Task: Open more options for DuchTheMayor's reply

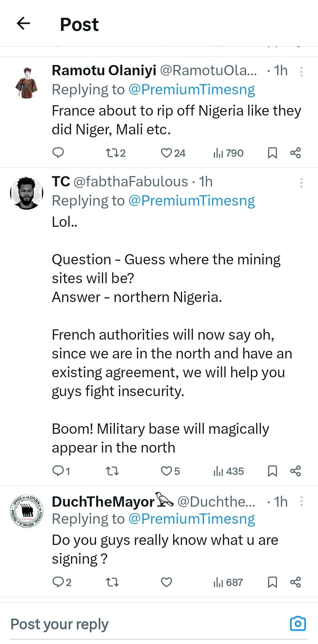Action: point(301,501)
